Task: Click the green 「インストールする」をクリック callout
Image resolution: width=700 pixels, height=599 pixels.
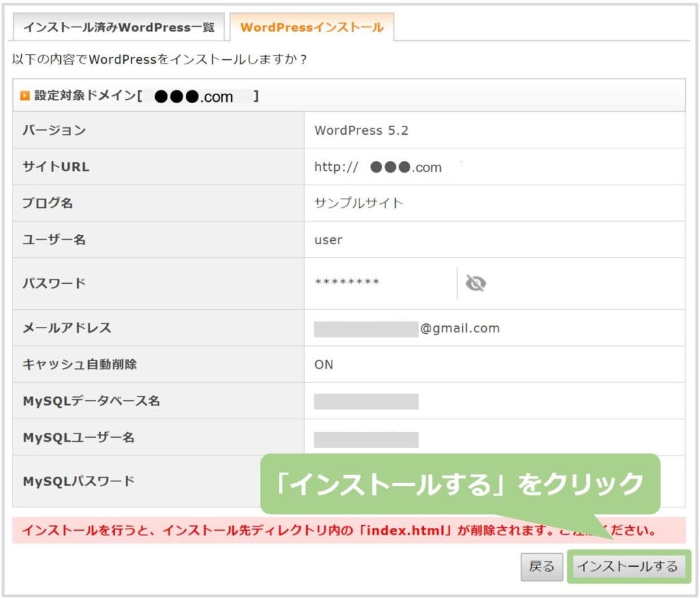Action: click(459, 484)
